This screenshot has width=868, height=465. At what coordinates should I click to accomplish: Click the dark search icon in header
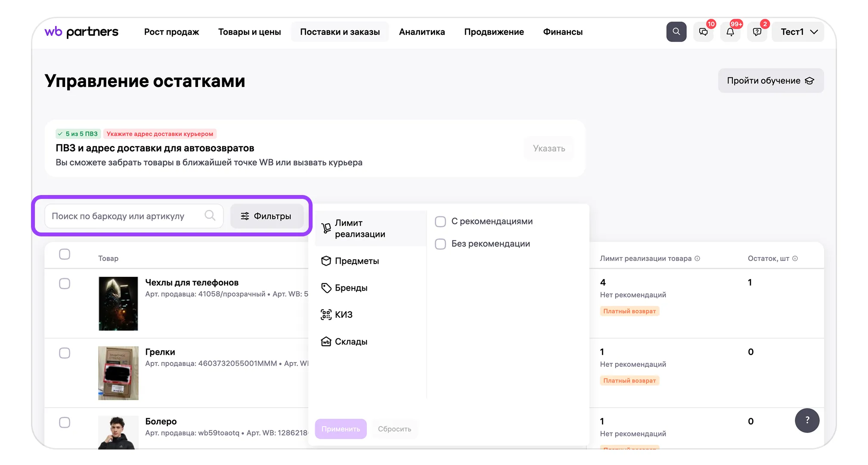(676, 32)
